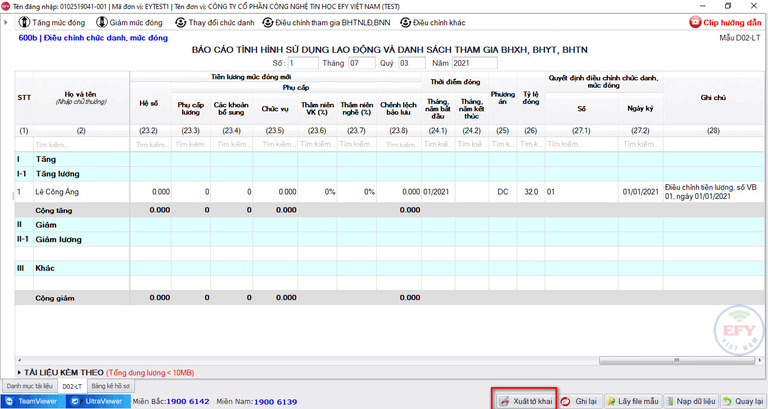Open Điều chỉnh khác option

click(x=432, y=23)
